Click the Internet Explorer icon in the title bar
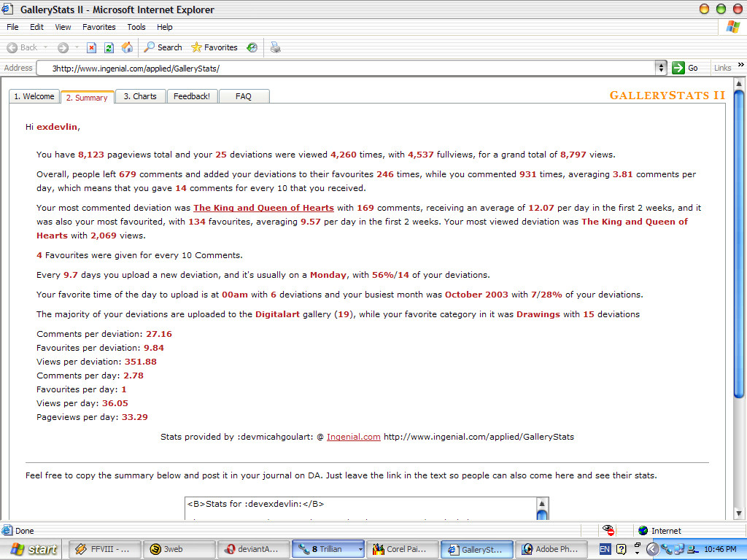 point(7,9)
